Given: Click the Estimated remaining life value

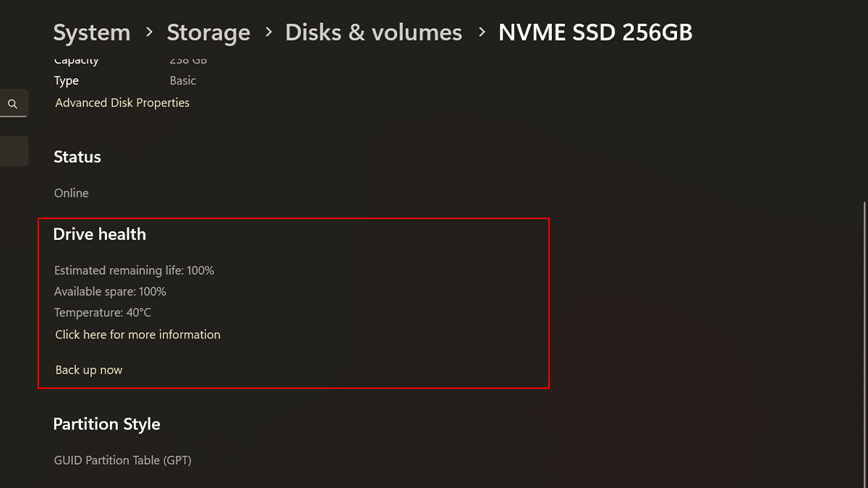Looking at the screenshot, I should (200, 270).
